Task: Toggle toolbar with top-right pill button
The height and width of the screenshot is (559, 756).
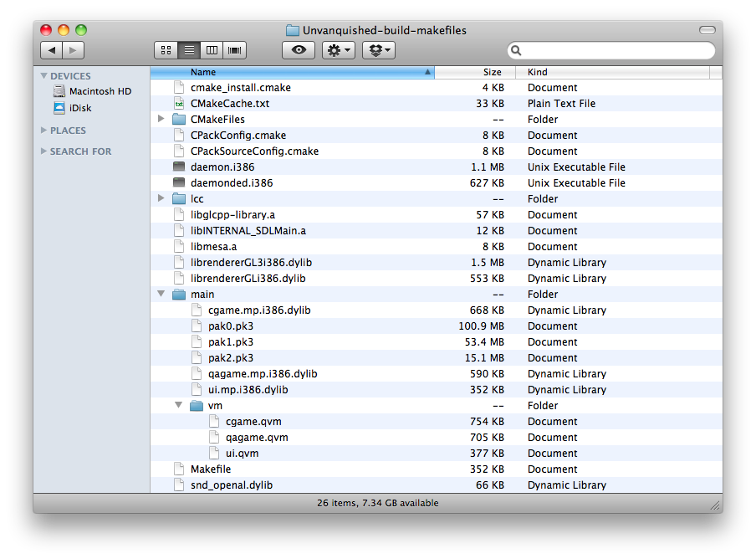Action: [x=707, y=30]
